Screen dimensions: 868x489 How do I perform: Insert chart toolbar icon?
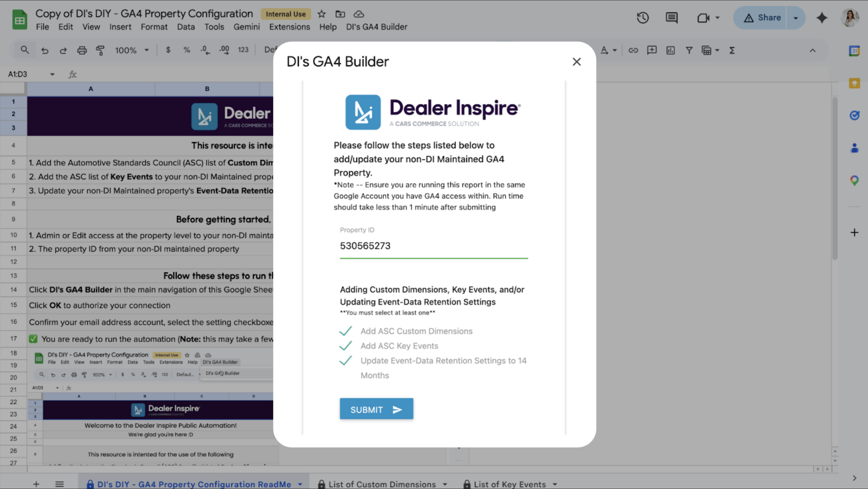tap(670, 50)
